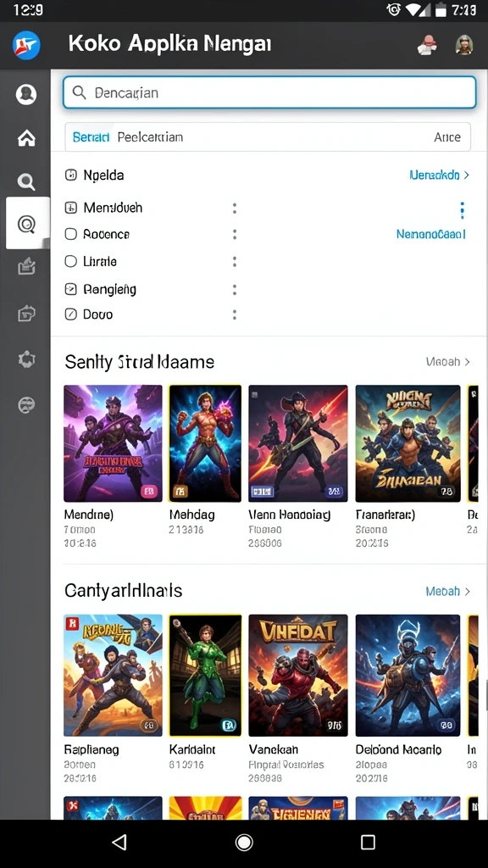Tap the app logo in the header
The width and height of the screenshot is (488, 868).
(26, 45)
